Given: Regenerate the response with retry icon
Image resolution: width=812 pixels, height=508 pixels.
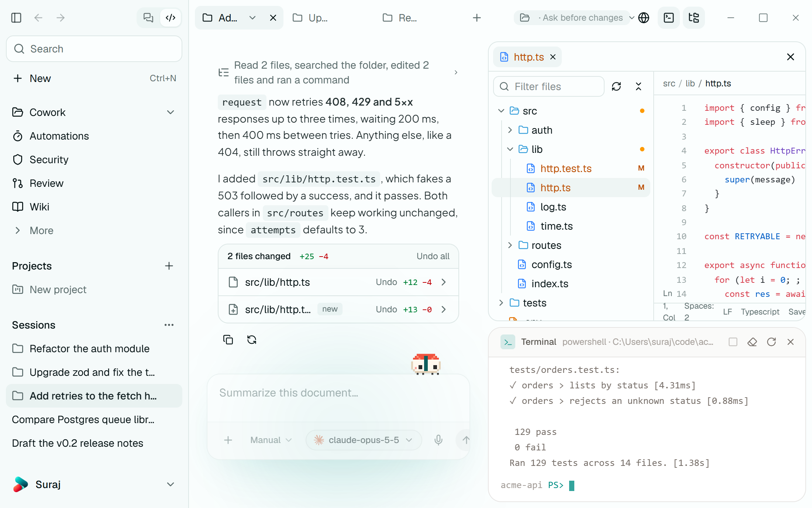Looking at the screenshot, I should point(252,340).
